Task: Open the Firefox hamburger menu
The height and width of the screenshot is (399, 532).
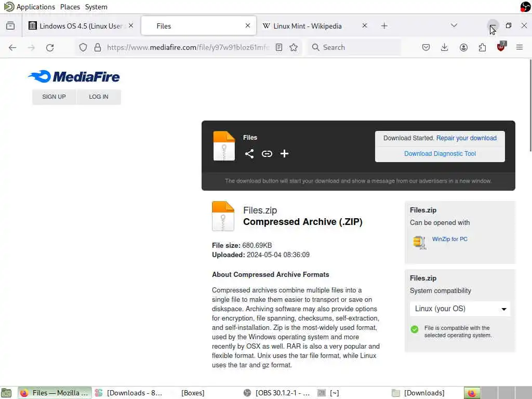Action: (520, 47)
